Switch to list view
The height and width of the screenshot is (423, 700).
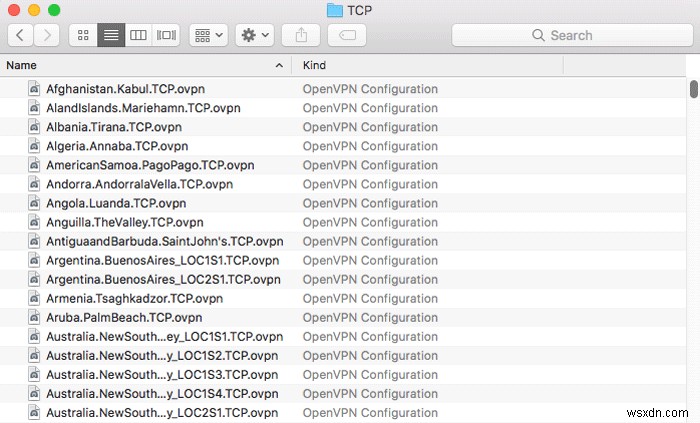111,35
